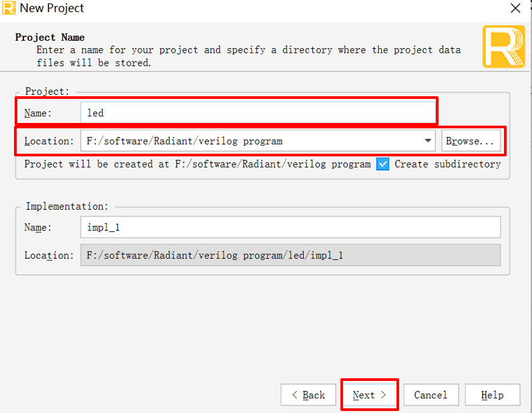Click the Create subdirectory label text

click(447, 164)
